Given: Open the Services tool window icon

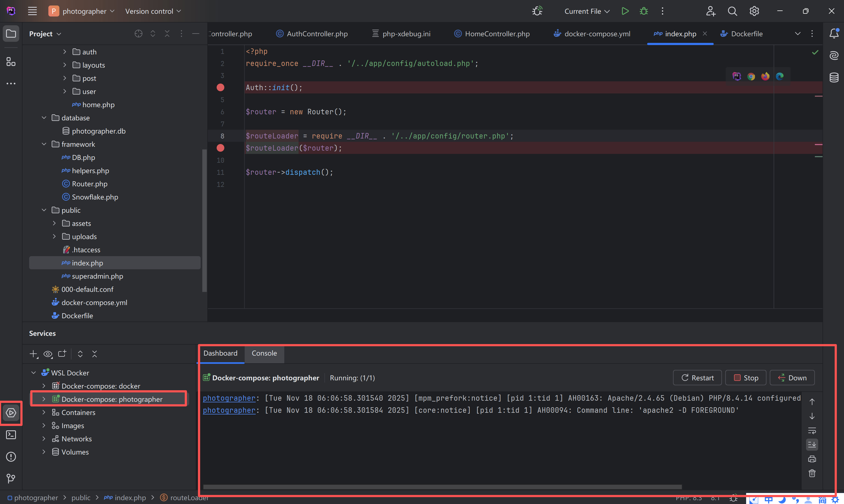Looking at the screenshot, I should coord(11,413).
